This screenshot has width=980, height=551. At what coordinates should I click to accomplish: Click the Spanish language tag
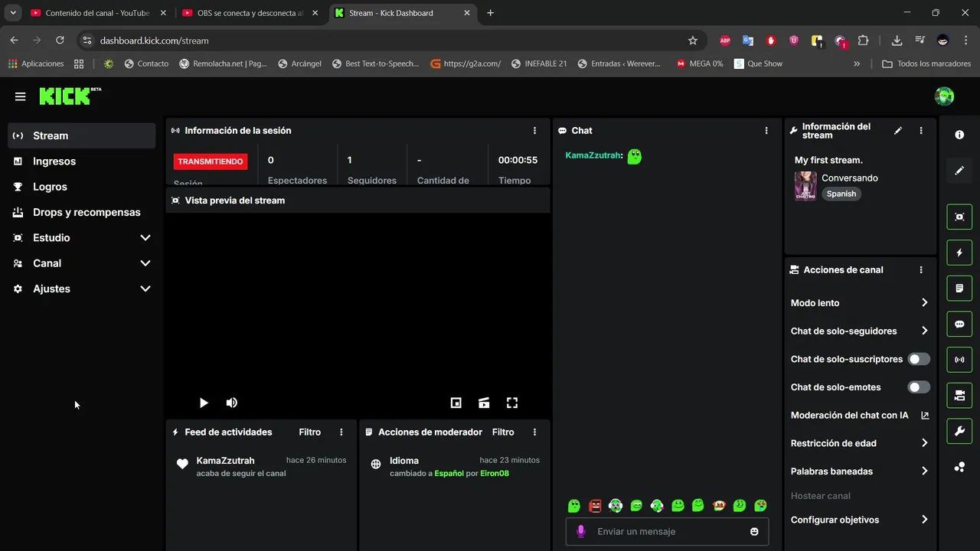click(841, 194)
